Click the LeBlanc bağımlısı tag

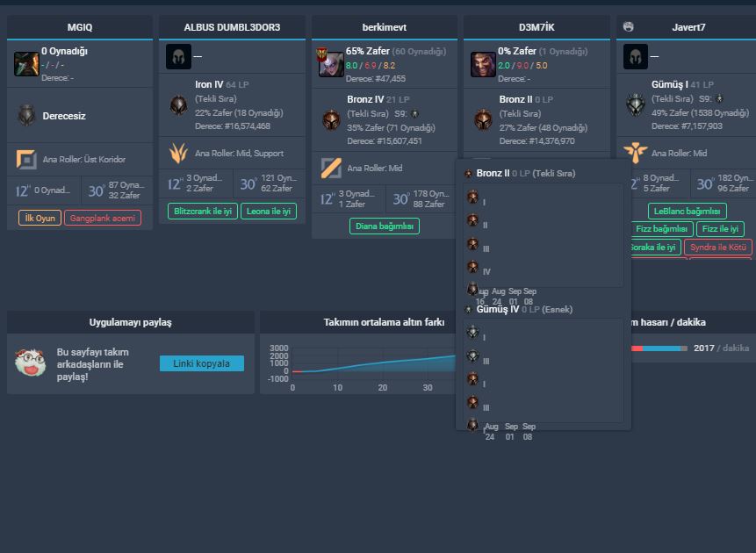(x=687, y=212)
